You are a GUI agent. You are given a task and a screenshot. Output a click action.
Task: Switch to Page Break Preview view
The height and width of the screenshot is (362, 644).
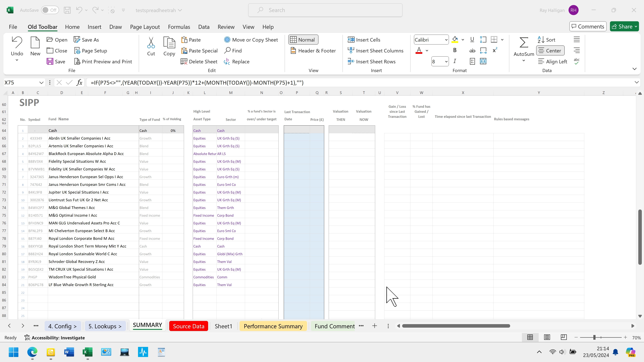(563, 337)
